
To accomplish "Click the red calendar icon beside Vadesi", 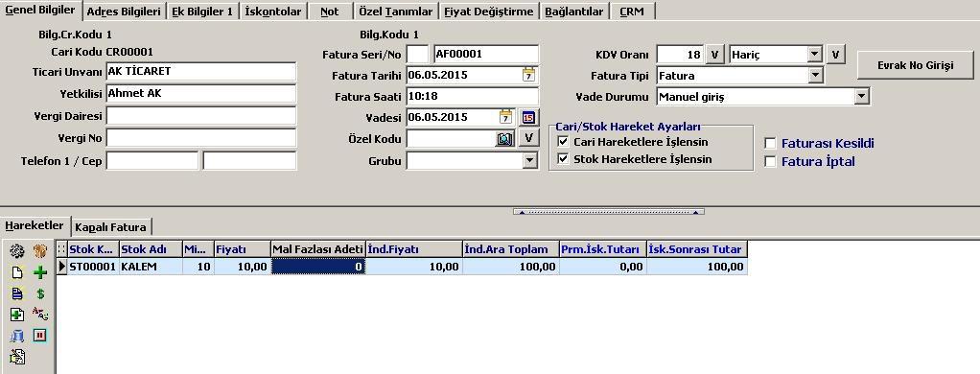I will coord(528,117).
